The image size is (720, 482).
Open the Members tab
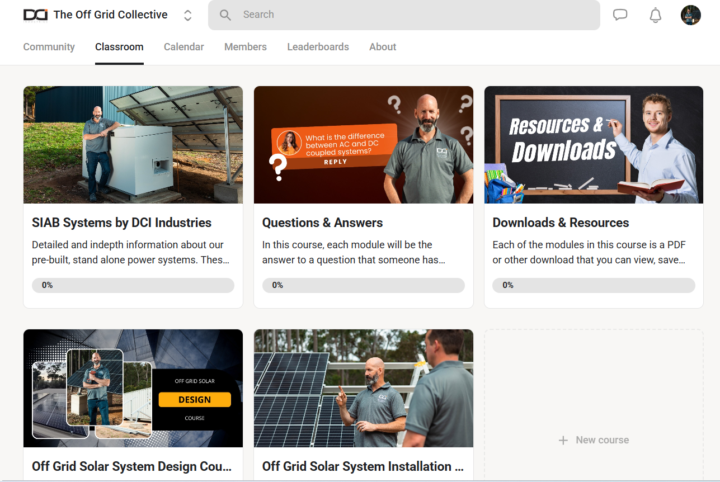(245, 47)
